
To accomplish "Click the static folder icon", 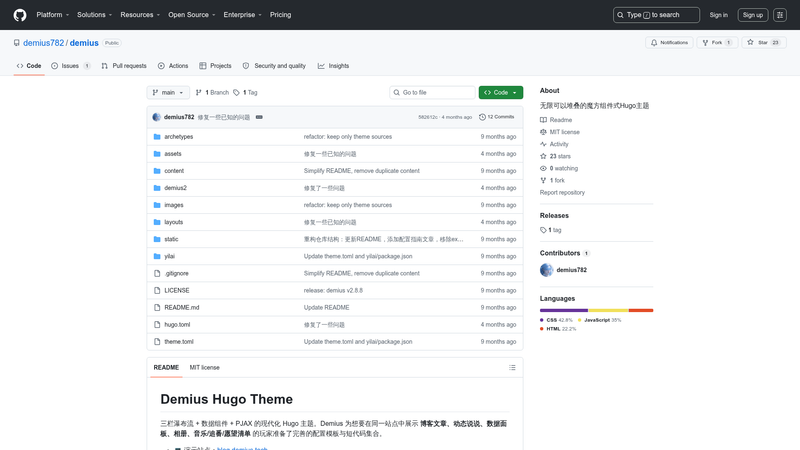I will point(157,239).
